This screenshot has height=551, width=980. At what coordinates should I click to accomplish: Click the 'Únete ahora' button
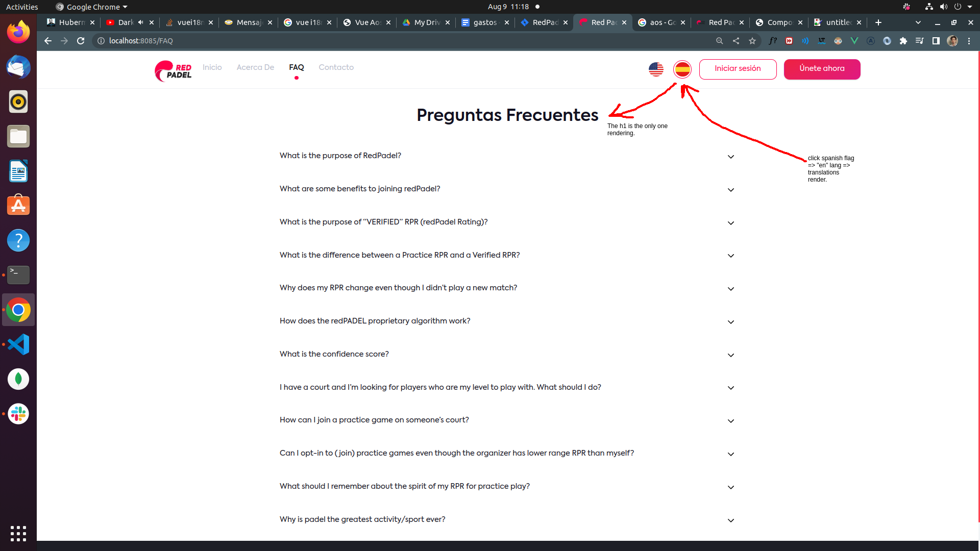(822, 69)
